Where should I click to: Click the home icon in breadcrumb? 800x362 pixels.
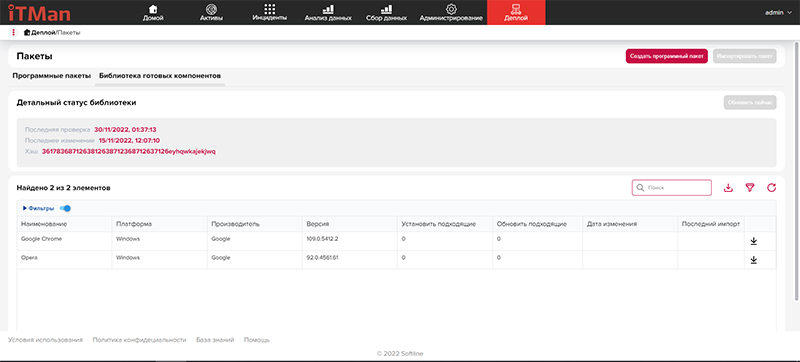click(x=27, y=33)
